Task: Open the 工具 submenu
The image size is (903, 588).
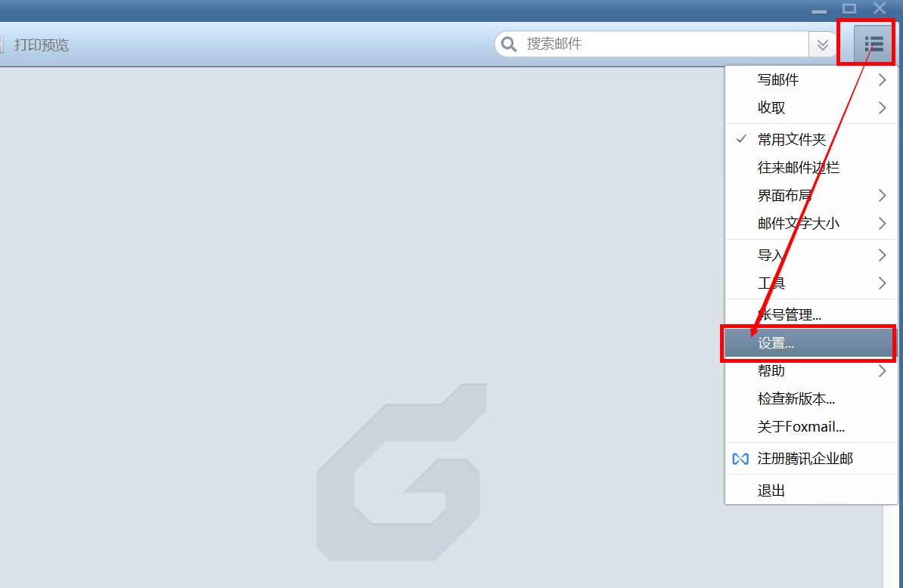Action: [x=811, y=283]
